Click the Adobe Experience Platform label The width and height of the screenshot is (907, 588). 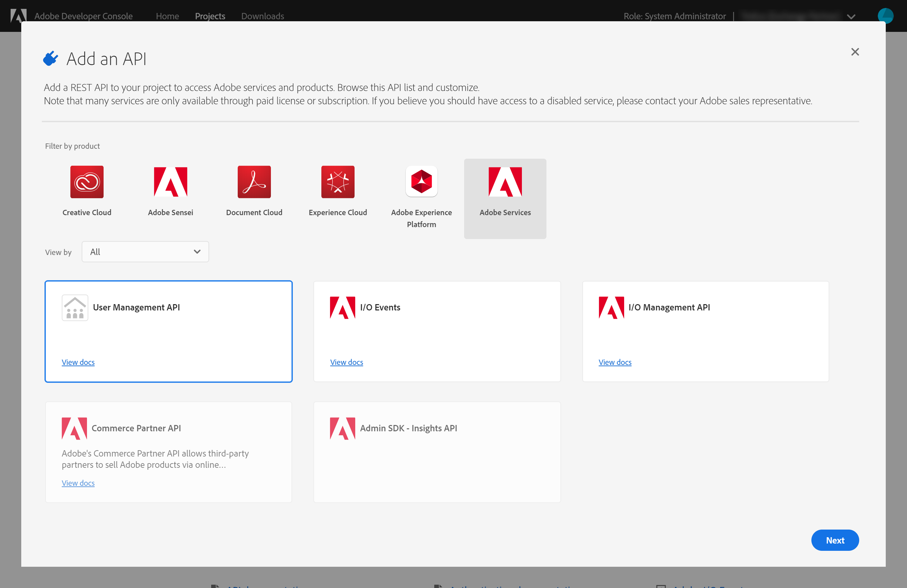(422, 218)
